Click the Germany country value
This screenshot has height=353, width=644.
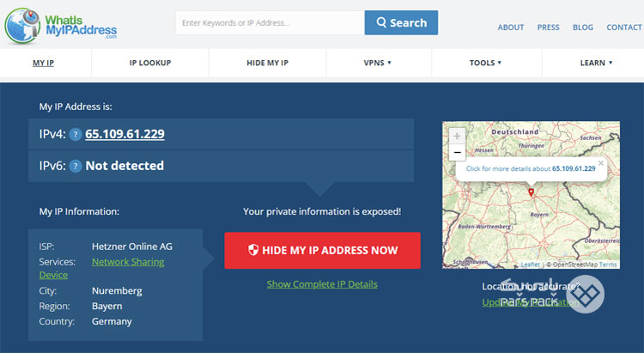click(x=112, y=321)
